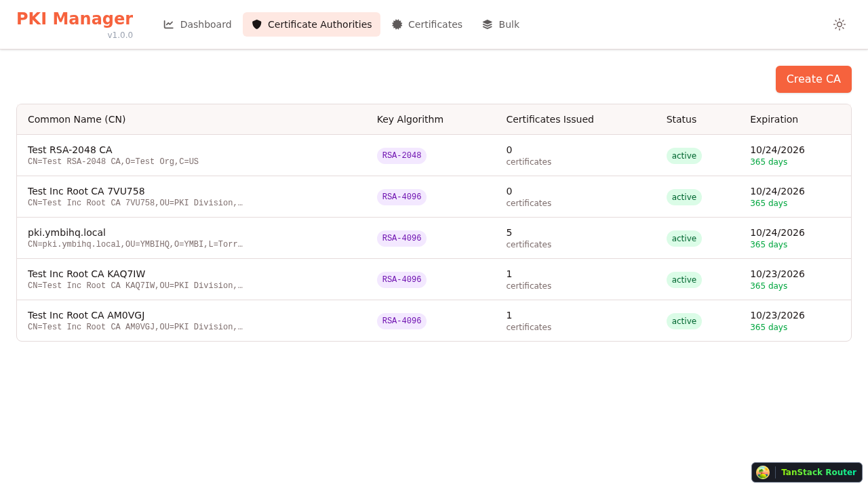
Task: Click active status in 7VU758 row
Action: tap(684, 197)
